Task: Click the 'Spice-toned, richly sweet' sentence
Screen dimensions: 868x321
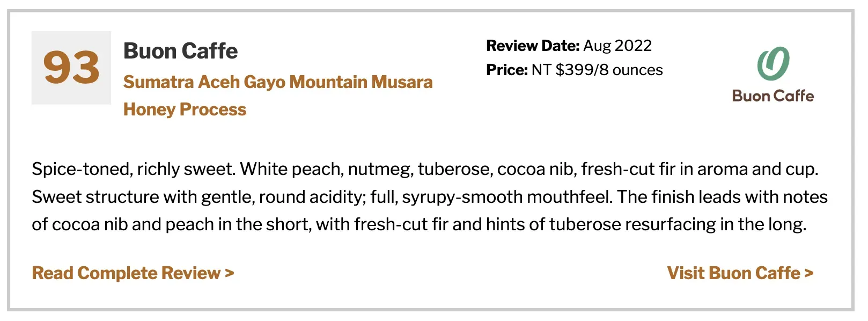Action: (134, 169)
